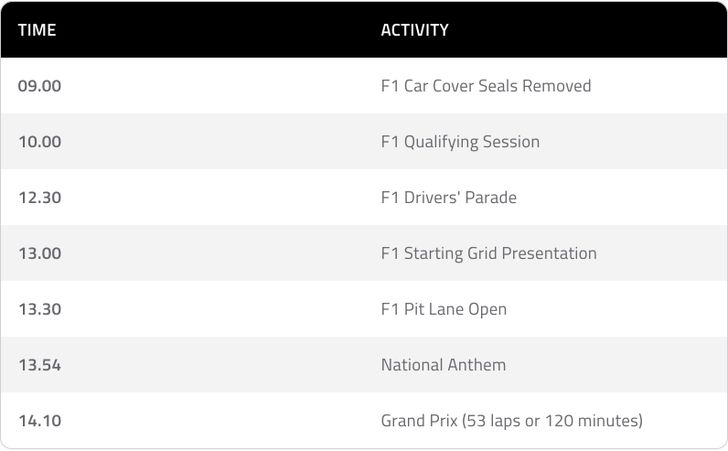The height and width of the screenshot is (451, 728).
Task: Select the 10.00 time cell
Action: (x=40, y=142)
